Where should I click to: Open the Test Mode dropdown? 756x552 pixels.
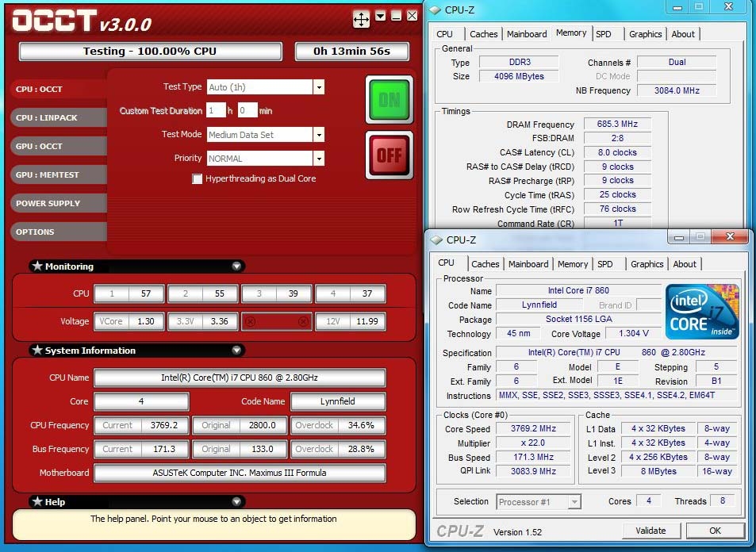[x=318, y=135]
